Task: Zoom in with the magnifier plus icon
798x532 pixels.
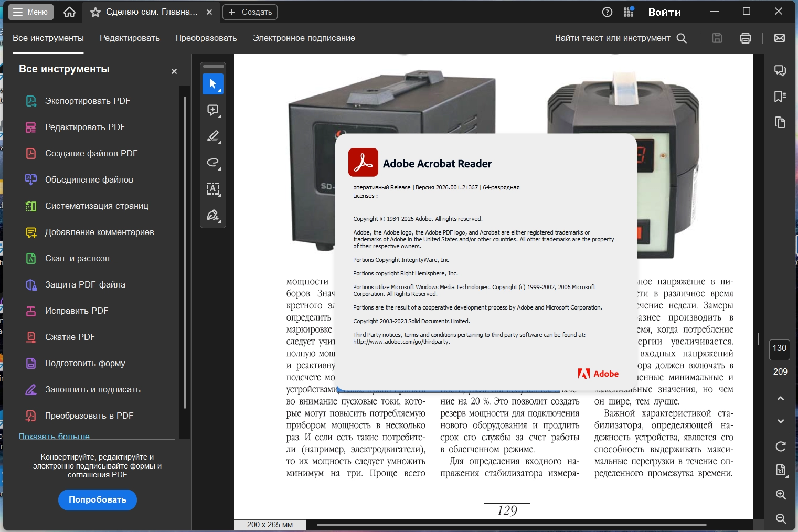Action: coord(780,494)
